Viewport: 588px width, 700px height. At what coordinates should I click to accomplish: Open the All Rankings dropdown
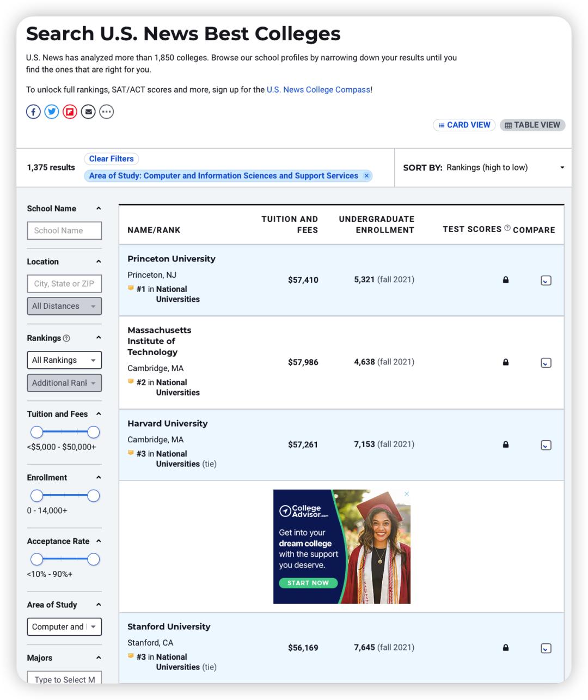(64, 360)
